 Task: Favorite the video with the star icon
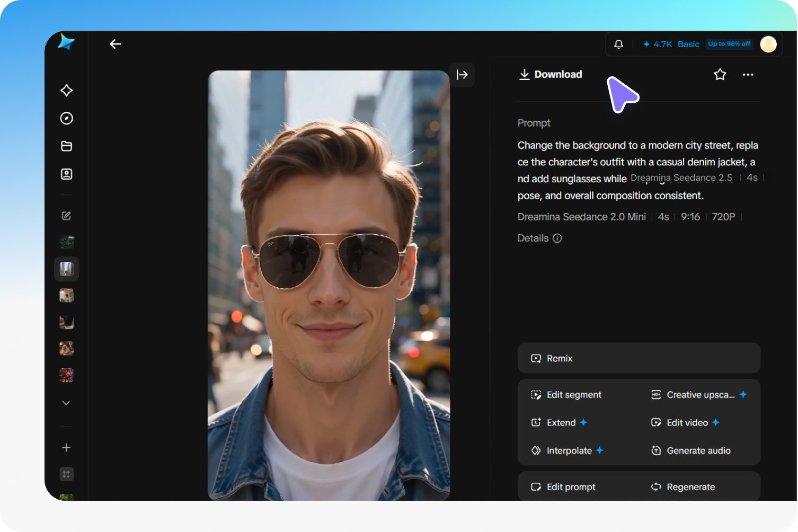point(720,75)
